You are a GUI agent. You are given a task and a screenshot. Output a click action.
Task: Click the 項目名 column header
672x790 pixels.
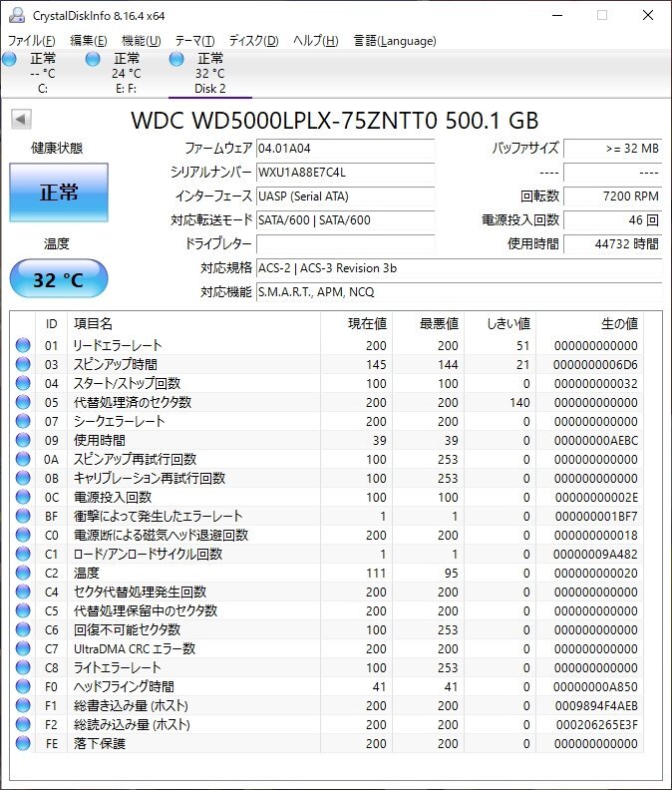coord(194,323)
